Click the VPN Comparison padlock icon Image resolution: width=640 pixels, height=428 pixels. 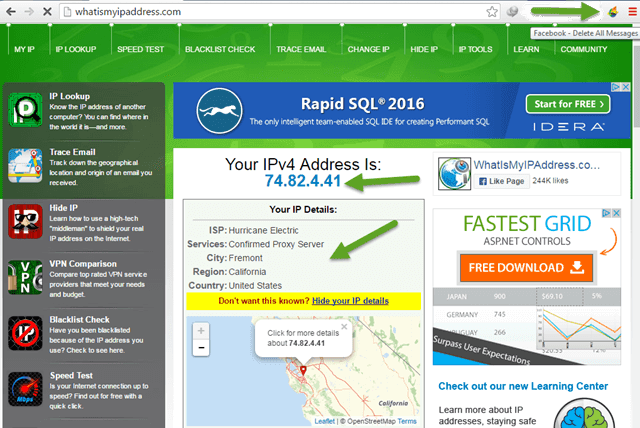pyautogui.click(x=25, y=277)
